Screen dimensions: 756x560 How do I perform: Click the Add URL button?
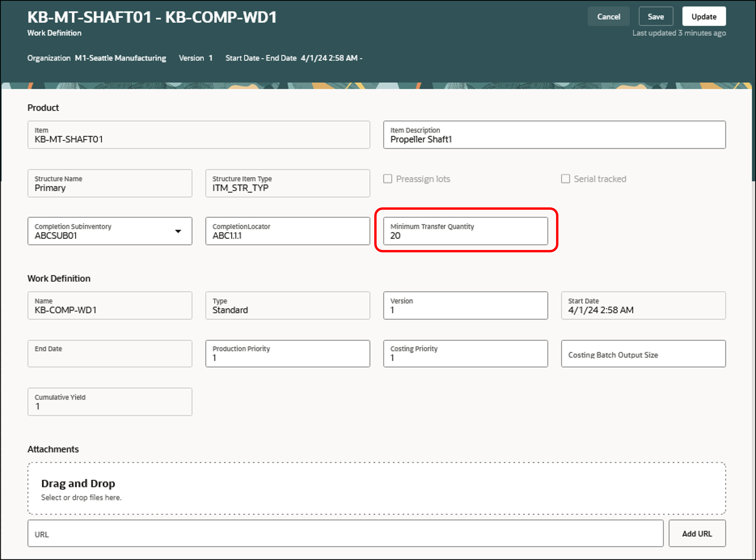coord(697,534)
